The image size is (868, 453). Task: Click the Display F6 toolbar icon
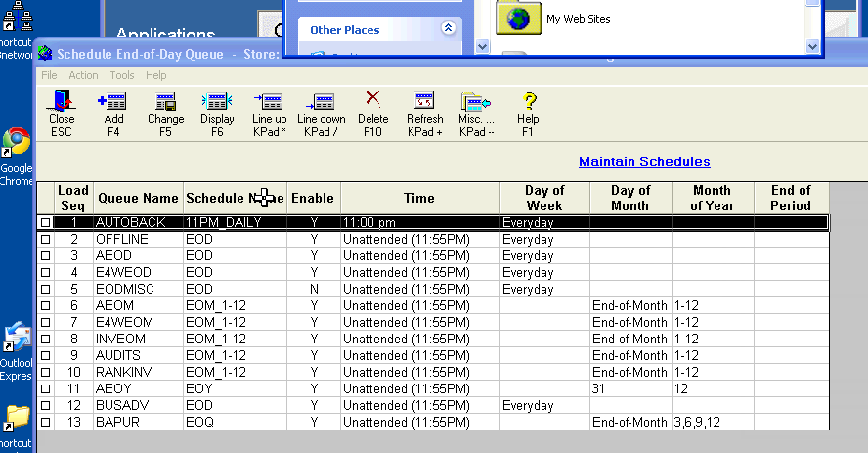[217, 102]
